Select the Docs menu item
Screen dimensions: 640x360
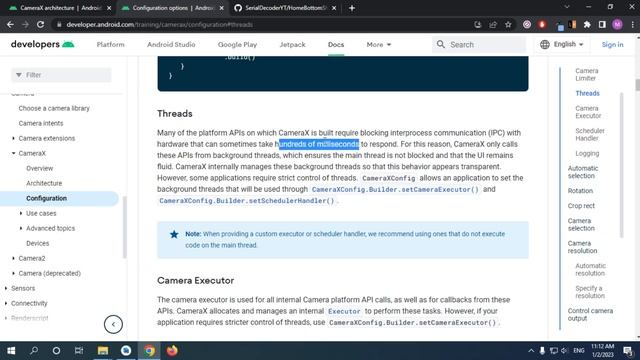[x=336, y=44]
